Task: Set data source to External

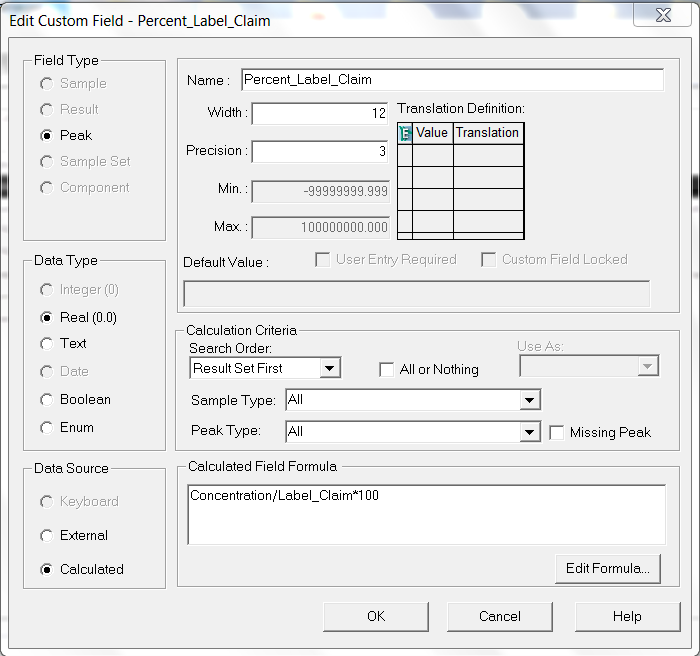Action: pyautogui.click(x=46, y=535)
